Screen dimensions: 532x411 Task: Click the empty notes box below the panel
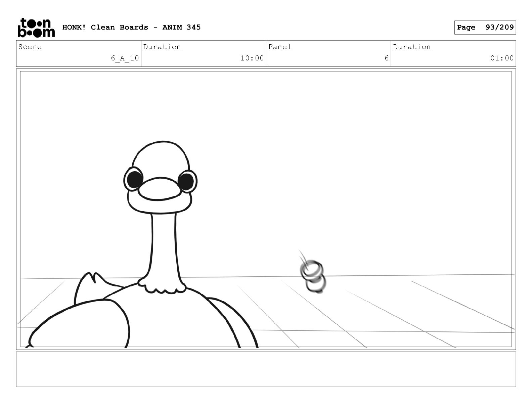coord(266,369)
